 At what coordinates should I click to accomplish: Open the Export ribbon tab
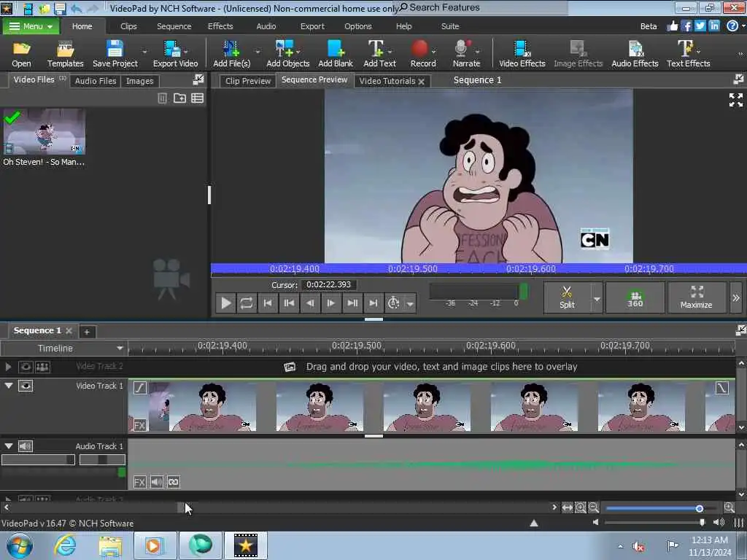(x=312, y=26)
